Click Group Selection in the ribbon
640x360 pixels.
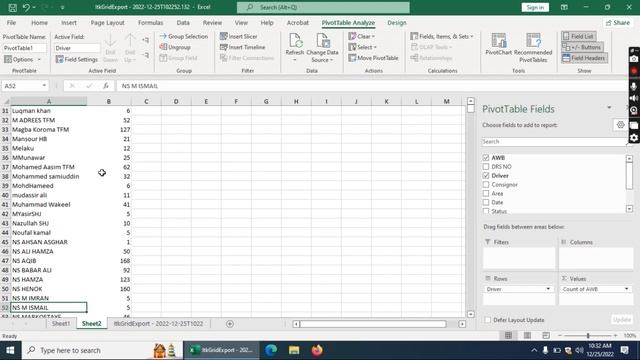click(x=184, y=36)
